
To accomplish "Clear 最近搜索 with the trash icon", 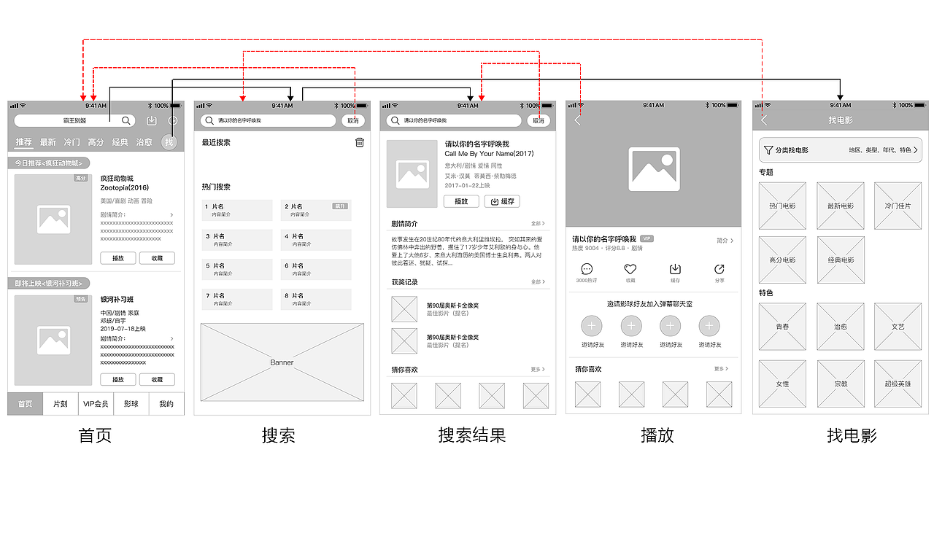I will coord(359,143).
